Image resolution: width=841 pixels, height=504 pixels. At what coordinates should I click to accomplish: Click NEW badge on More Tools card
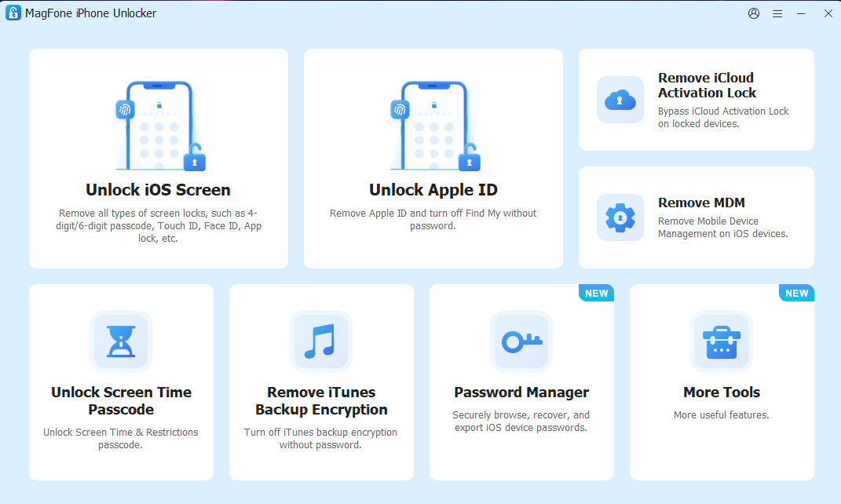796,294
